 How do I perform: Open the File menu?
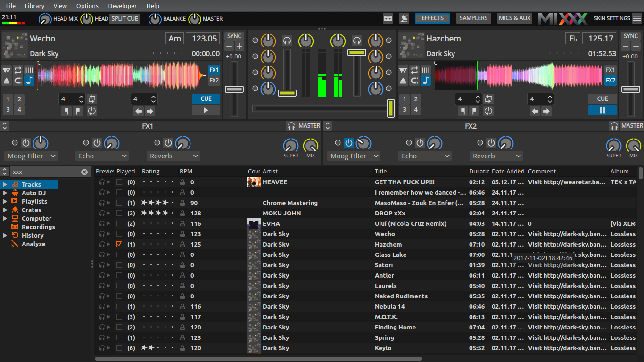pyautogui.click(x=10, y=6)
